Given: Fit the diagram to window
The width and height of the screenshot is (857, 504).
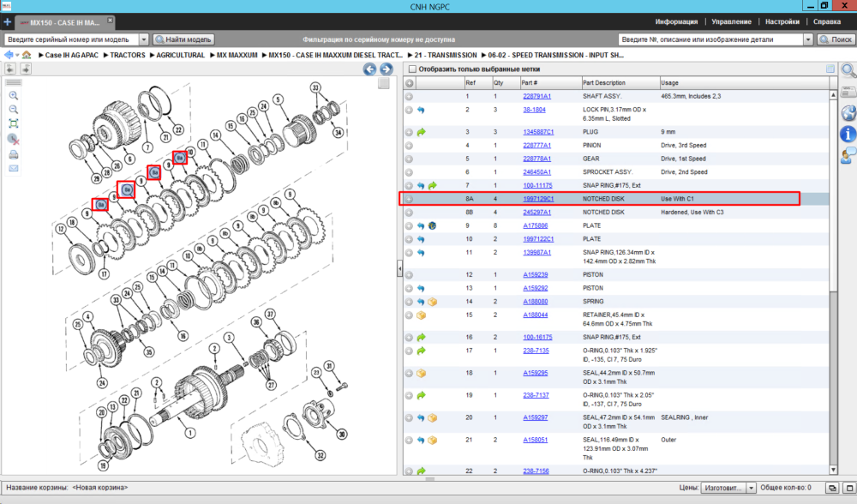Looking at the screenshot, I should coord(14,123).
